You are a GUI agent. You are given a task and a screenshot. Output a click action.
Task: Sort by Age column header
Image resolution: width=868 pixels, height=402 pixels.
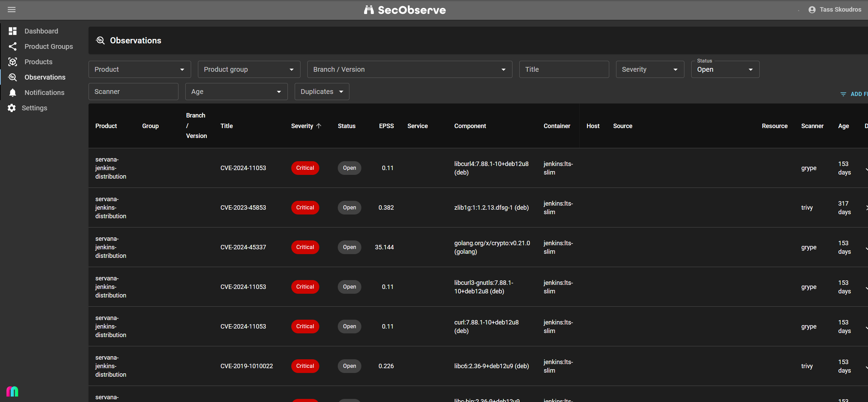(843, 126)
